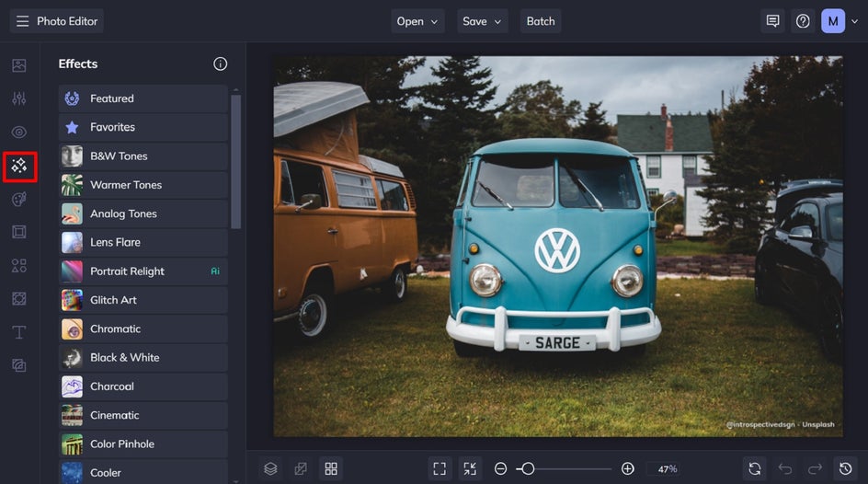
Task: Open the Graphics shapes sidebar icon
Action: coord(19,266)
